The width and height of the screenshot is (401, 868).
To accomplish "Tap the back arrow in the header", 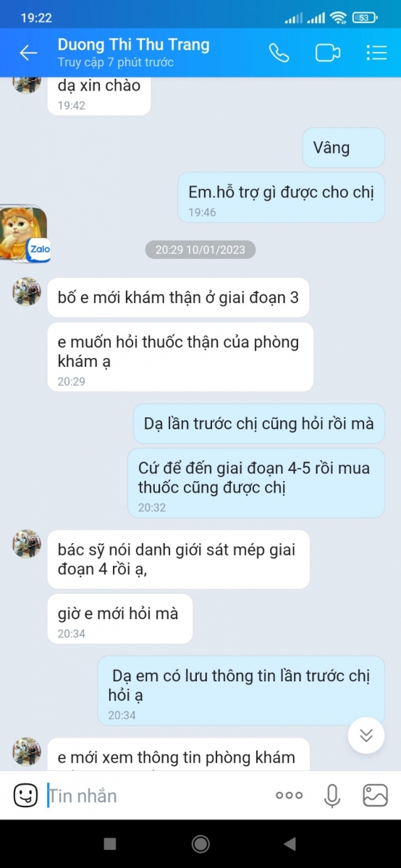I will 28,53.
